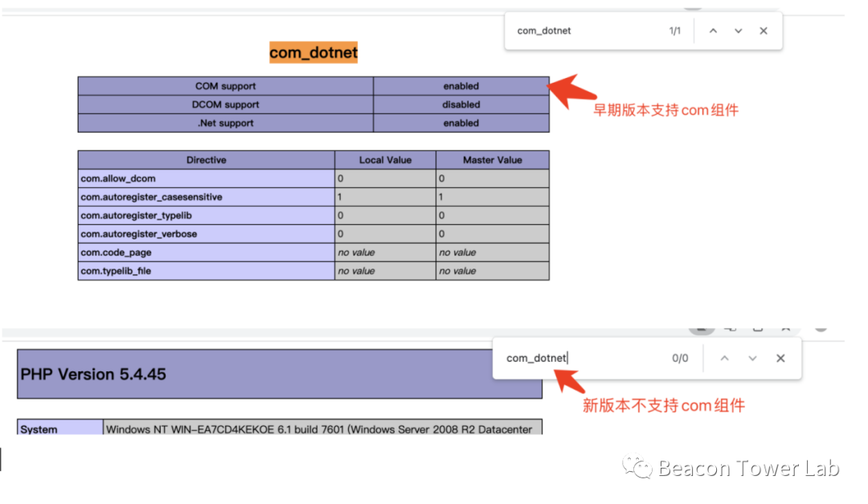Click next match arrow in top find bar
This screenshot has width=868, height=504.
coord(738,31)
